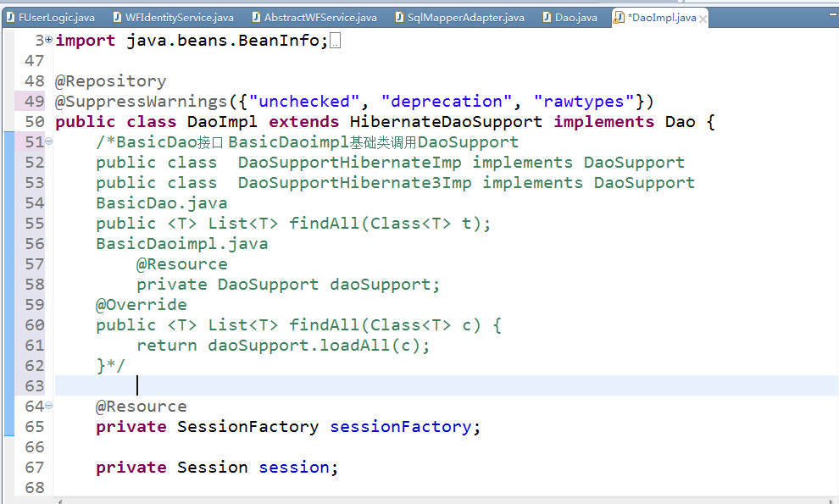Collapse the @Resource field fold at line 64
The height and width of the screenshot is (504, 839).
[x=48, y=405]
